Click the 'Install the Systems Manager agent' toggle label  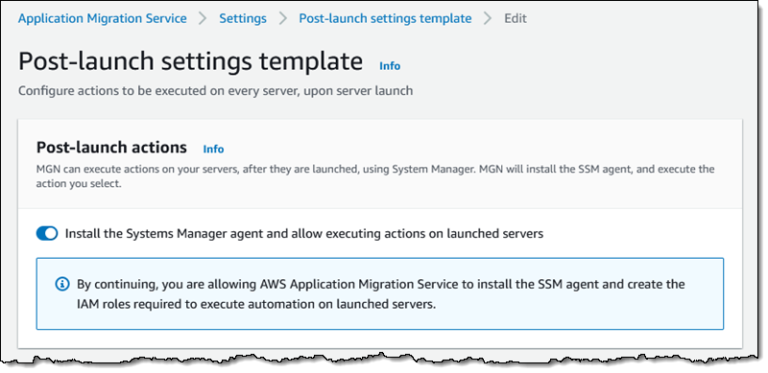tap(304, 233)
